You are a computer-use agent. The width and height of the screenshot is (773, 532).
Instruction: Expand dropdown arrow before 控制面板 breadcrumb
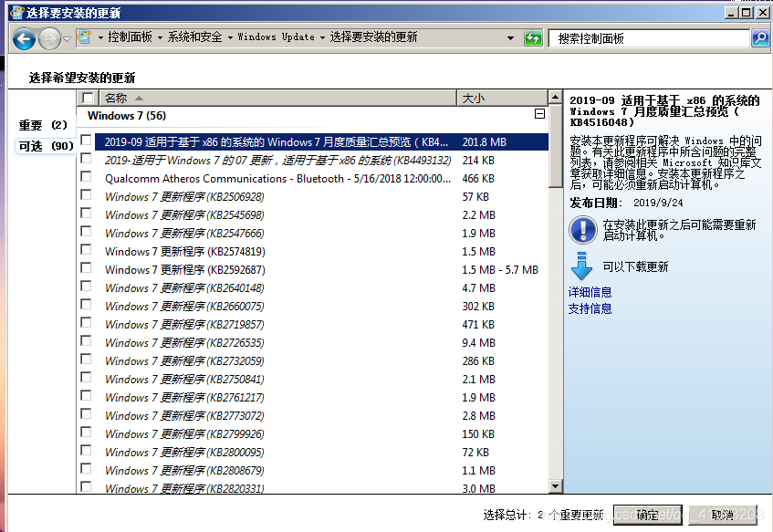(x=100, y=37)
